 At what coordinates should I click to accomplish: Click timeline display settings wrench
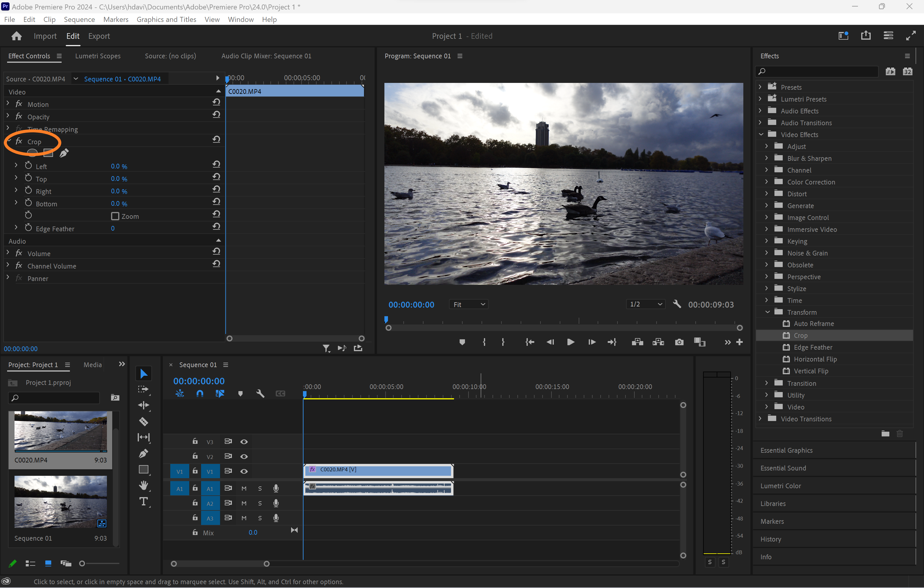260,393
